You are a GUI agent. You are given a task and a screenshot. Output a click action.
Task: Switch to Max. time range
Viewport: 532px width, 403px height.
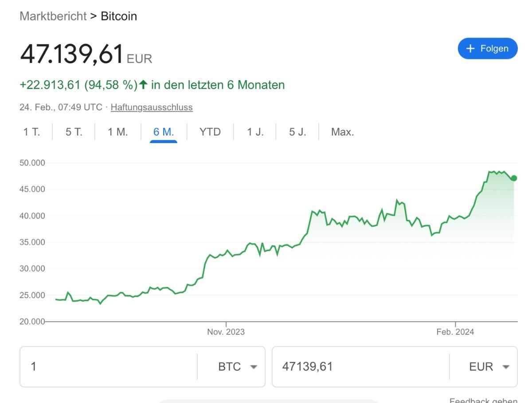(x=342, y=132)
